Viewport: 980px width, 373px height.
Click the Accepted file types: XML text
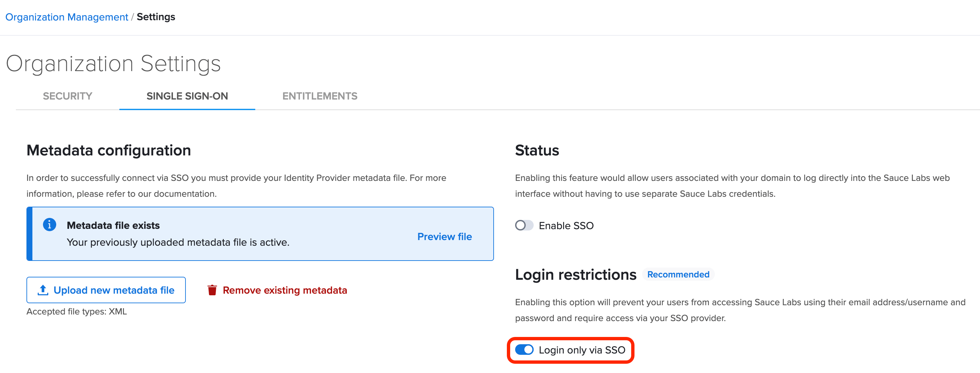pos(76,311)
